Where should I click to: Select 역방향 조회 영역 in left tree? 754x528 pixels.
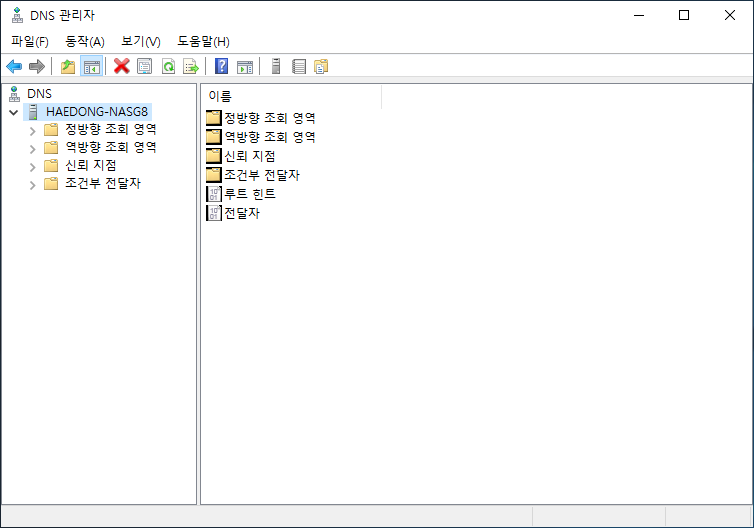tap(111, 147)
